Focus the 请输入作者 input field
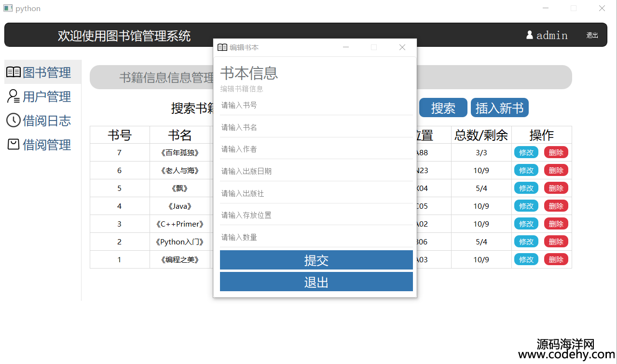 (x=316, y=149)
